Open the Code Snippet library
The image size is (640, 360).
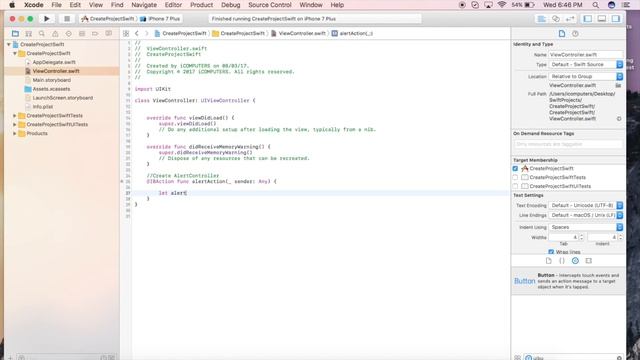point(562,261)
